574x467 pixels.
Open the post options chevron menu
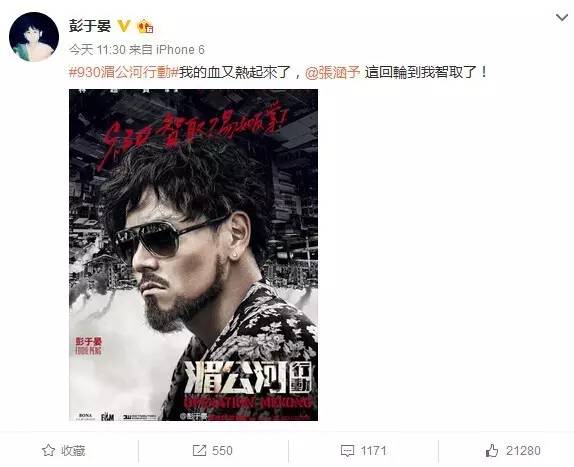point(562,17)
